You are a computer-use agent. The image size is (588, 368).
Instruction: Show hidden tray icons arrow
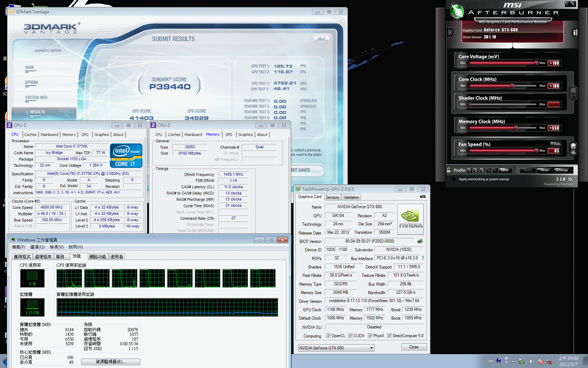tap(513, 361)
